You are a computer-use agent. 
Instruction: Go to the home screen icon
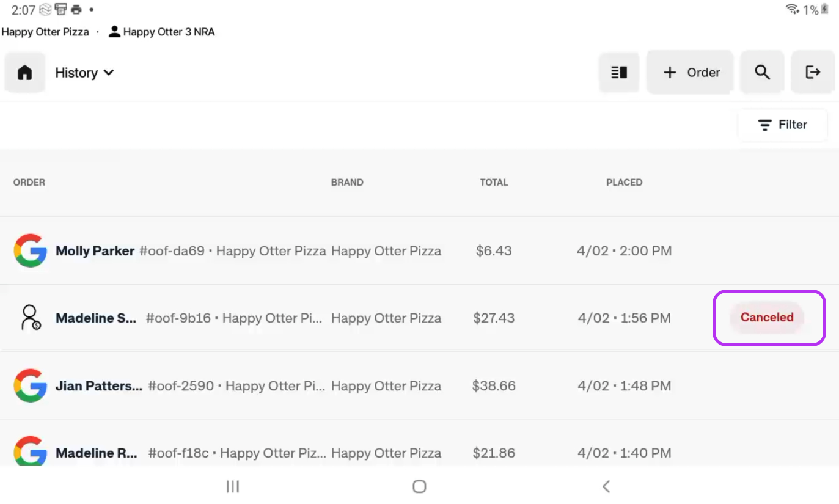tap(24, 73)
